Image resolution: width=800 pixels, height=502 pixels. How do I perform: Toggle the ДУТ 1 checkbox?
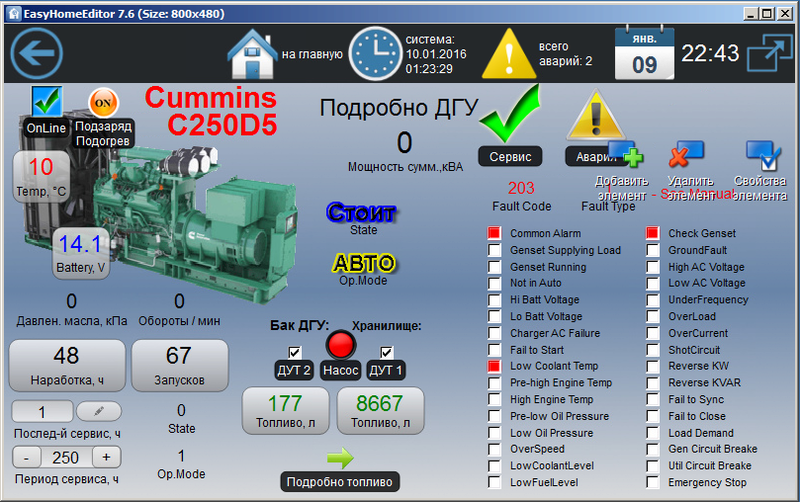(387, 352)
